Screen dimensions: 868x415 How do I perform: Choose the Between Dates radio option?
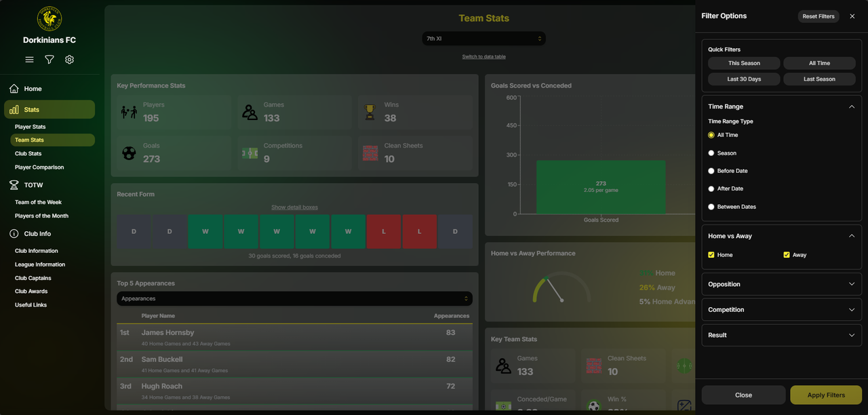click(711, 207)
